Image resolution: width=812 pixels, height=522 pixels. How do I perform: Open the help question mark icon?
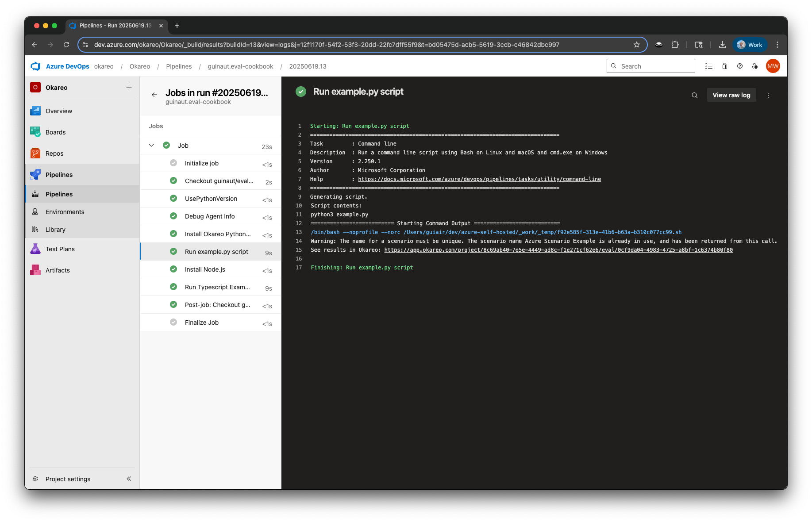pos(740,66)
